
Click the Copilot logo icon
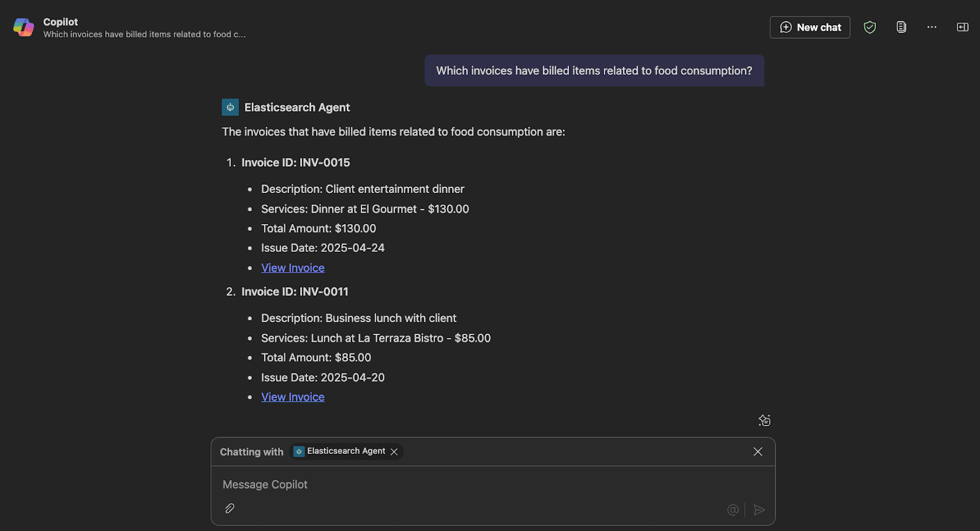(x=24, y=27)
